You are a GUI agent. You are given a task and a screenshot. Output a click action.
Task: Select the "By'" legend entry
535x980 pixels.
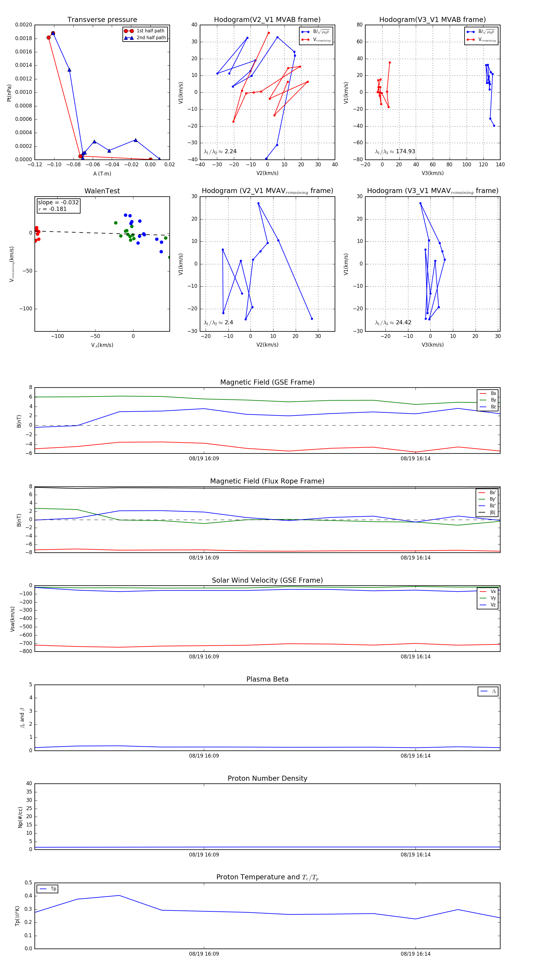click(488, 499)
